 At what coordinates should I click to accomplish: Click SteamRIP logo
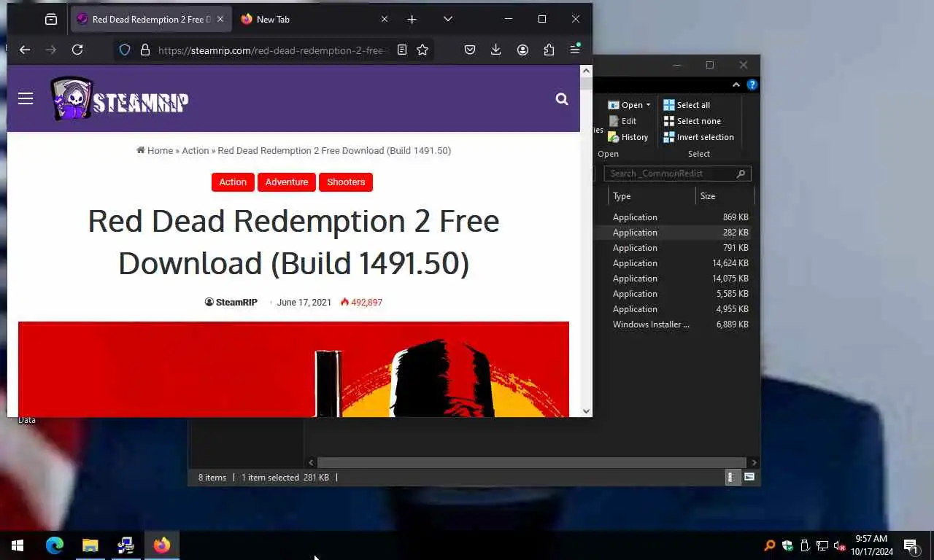119,98
